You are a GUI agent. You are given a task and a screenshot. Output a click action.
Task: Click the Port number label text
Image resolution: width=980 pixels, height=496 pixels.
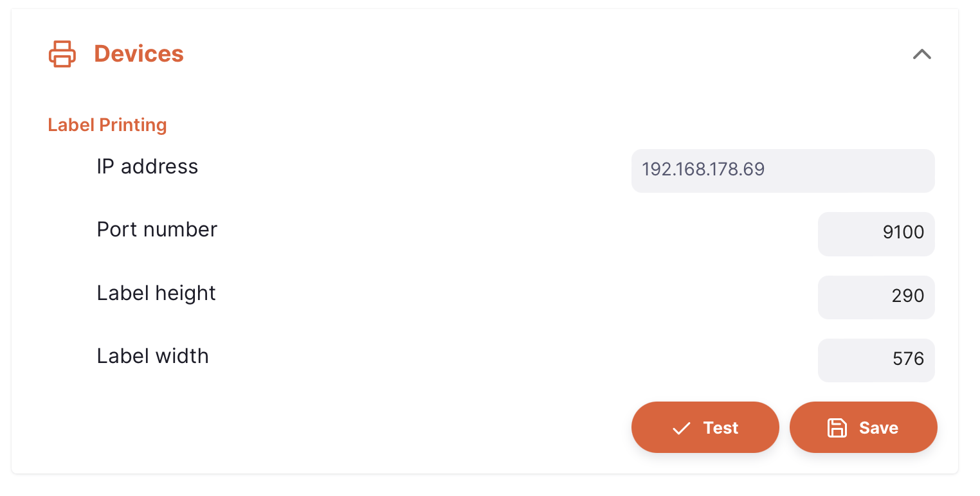pyautogui.click(x=157, y=230)
